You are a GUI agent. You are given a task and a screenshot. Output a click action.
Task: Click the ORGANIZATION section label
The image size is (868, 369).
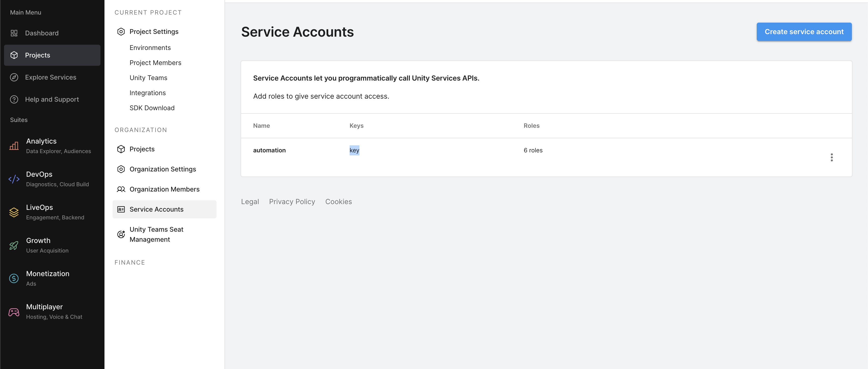140,130
